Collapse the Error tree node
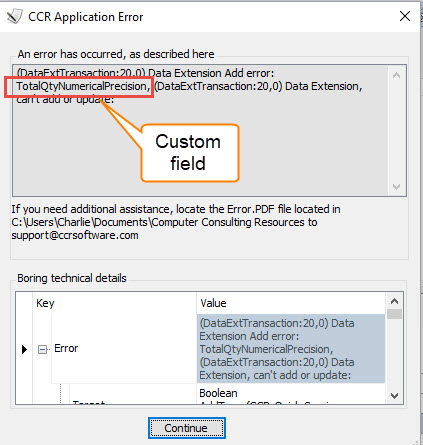 [42, 349]
